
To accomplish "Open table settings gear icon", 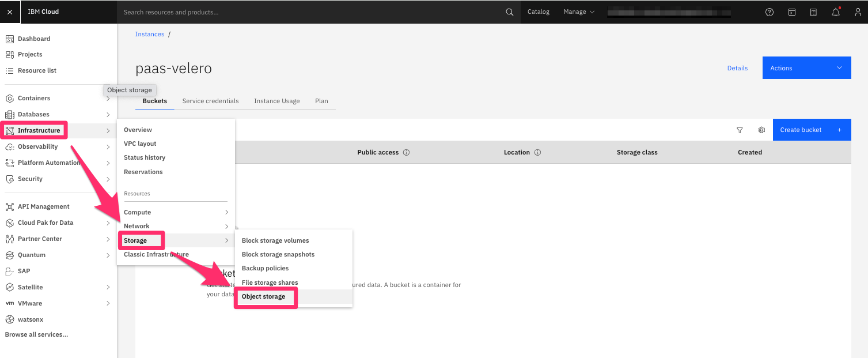I will (x=761, y=130).
